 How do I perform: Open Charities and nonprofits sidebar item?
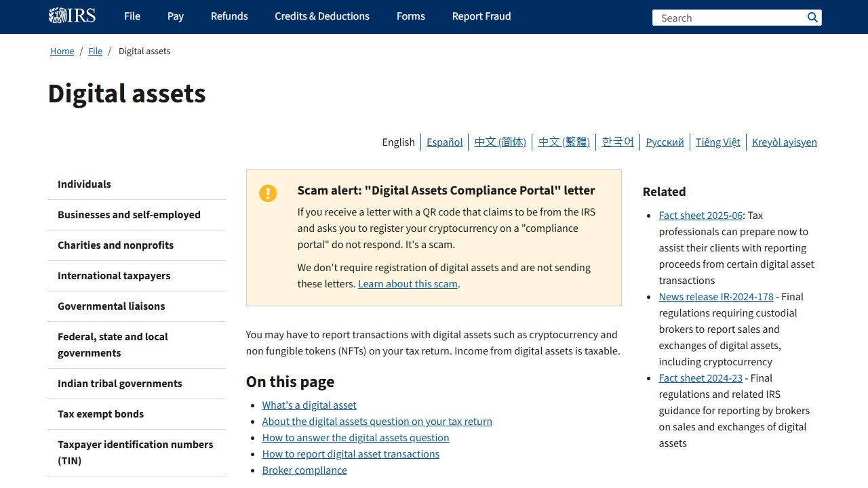[136, 245]
